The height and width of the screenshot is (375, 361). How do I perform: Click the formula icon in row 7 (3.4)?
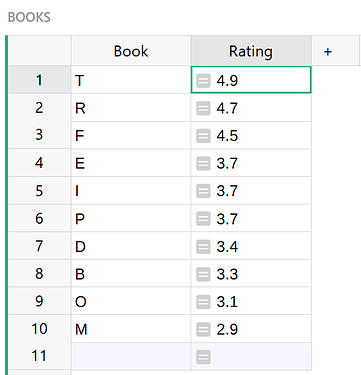(x=203, y=247)
